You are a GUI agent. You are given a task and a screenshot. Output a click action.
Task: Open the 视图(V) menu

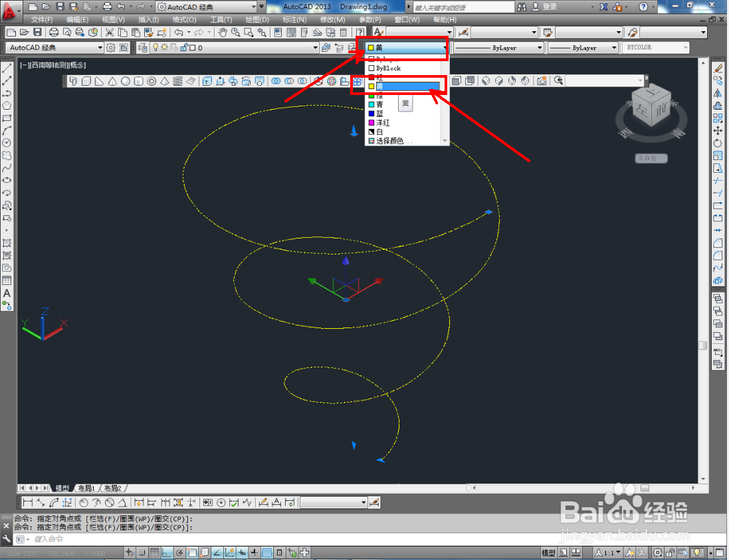pos(114,19)
